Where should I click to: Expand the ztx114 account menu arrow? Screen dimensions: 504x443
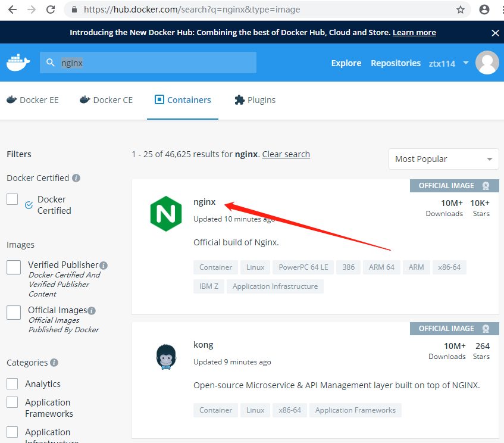click(x=466, y=63)
